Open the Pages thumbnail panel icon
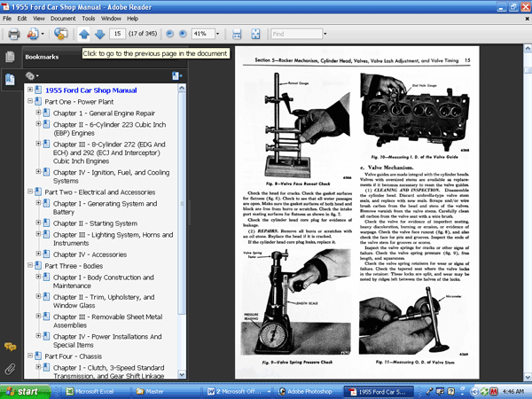This screenshot has height=399, width=532. pyautogui.click(x=10, y=57)
